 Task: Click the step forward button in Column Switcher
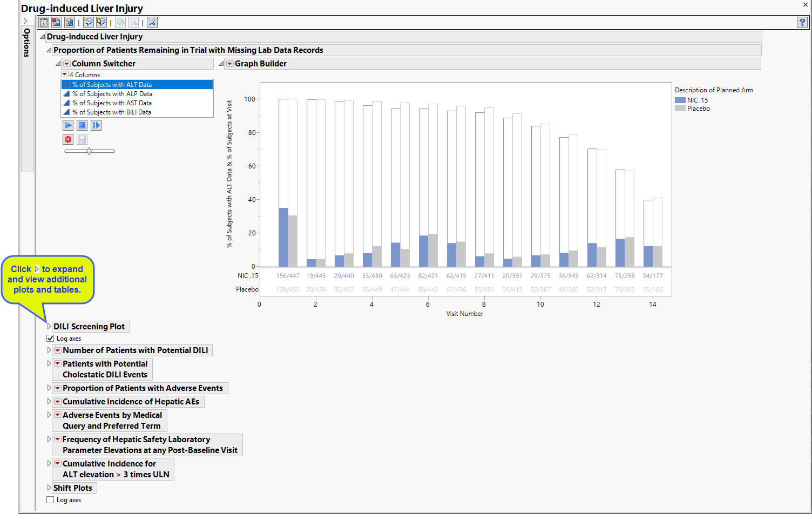(96, 125)
